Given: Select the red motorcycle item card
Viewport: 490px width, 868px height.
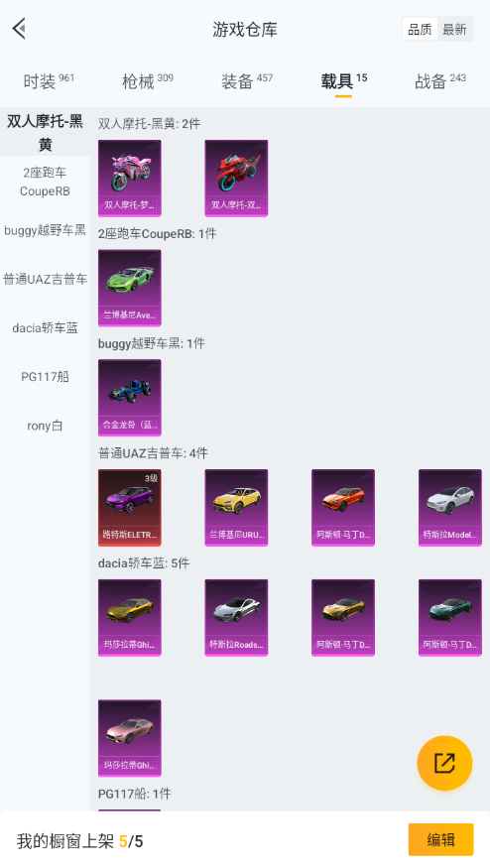Looking at the screenshot, I should tap(236, 178).
